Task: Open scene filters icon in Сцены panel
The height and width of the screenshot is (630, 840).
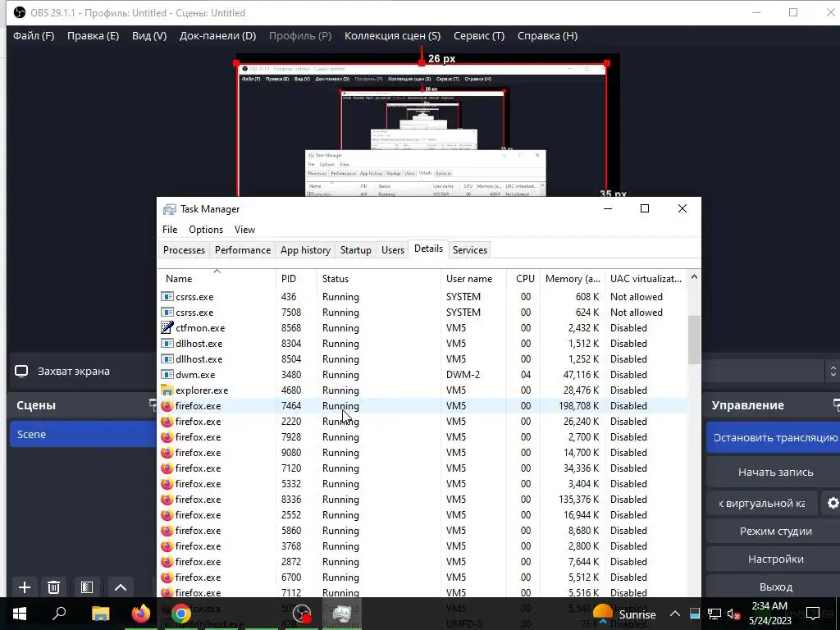Action: [x=87, y=587]
